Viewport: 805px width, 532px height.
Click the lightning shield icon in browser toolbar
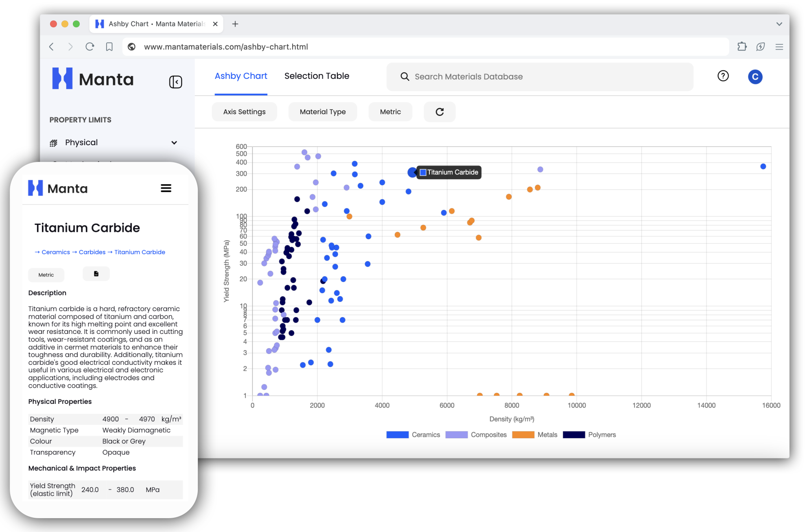coord(760,47)
